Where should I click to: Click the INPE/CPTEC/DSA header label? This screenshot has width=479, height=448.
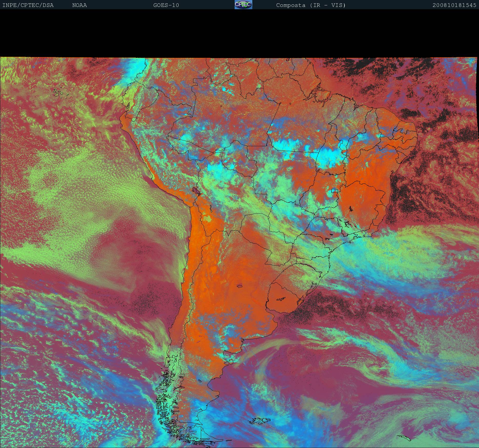pyautogui.click(x=28, y=5)
